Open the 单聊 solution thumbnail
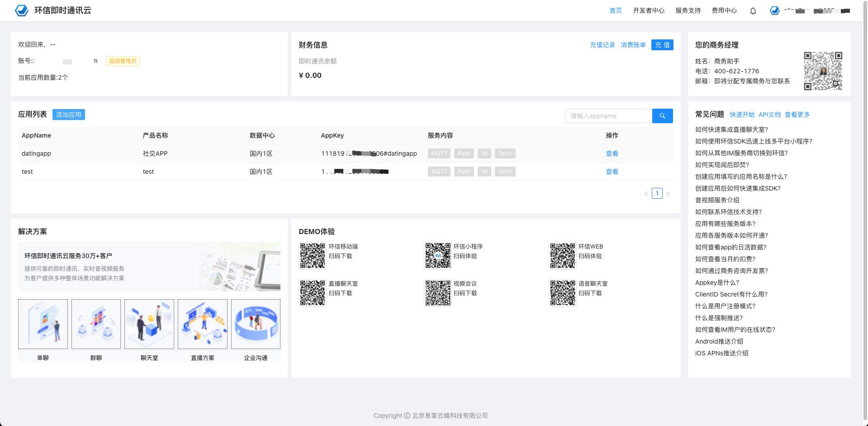 (x=43, y=324)
